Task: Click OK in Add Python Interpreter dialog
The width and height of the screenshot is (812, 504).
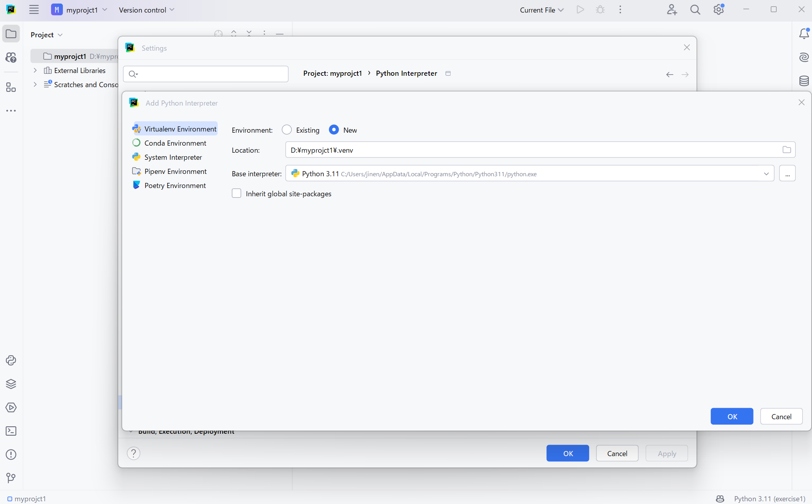Action: 731,416
